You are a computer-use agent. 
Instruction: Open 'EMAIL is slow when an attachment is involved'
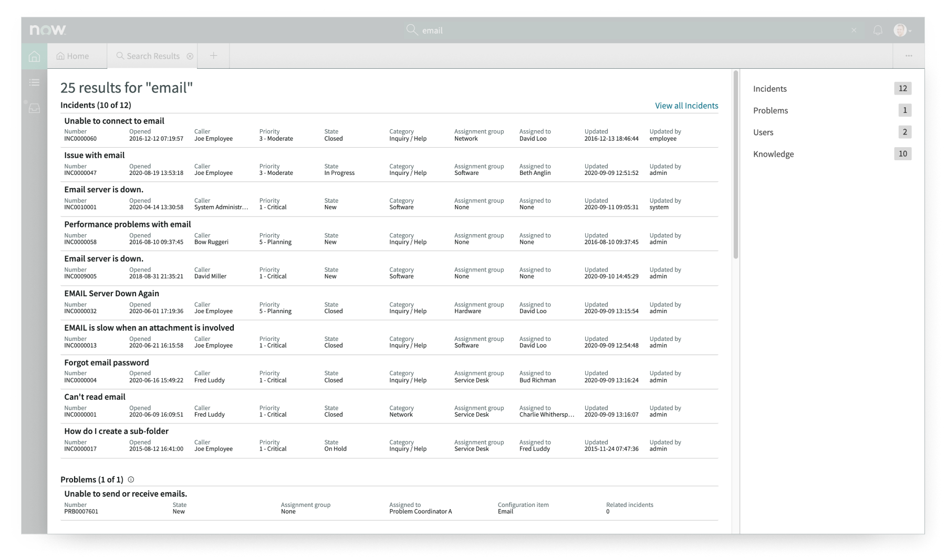[149, 328]
